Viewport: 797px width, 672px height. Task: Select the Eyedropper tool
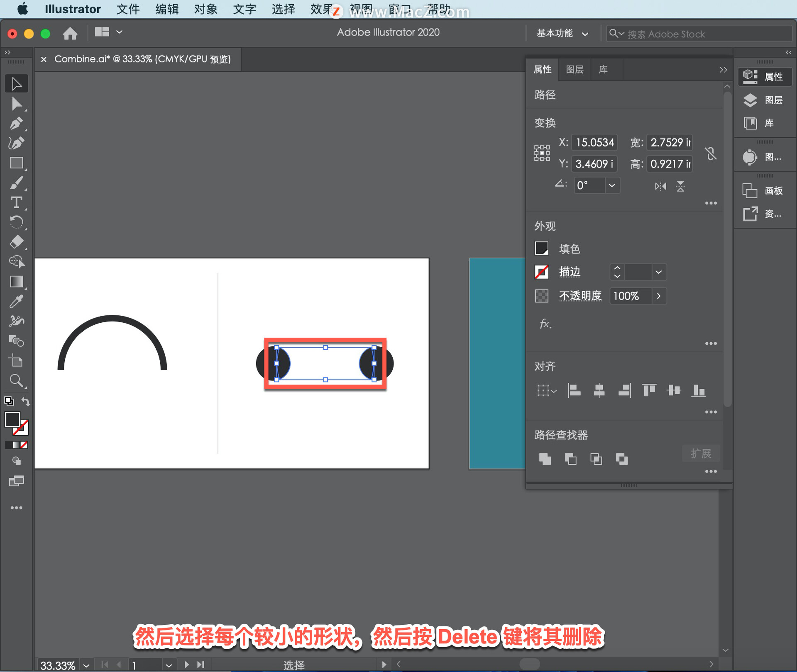[16, 302]
